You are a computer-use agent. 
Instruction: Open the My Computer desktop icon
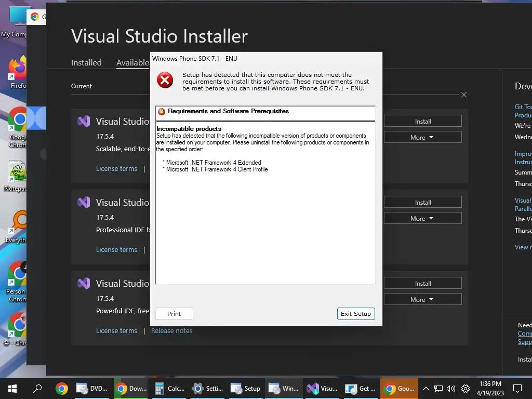click(x=14, y=22)
